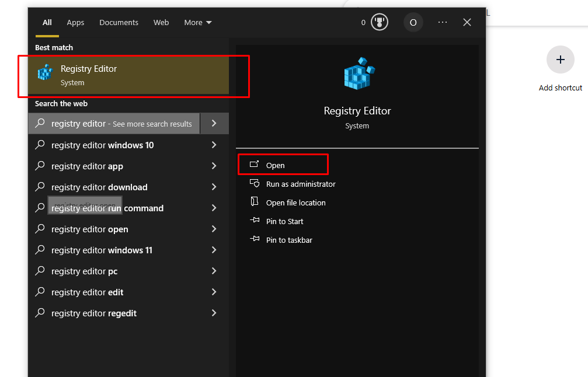Click the small Registry Editor cube icon
Screen dimensions: 588x377
point(45,72)
